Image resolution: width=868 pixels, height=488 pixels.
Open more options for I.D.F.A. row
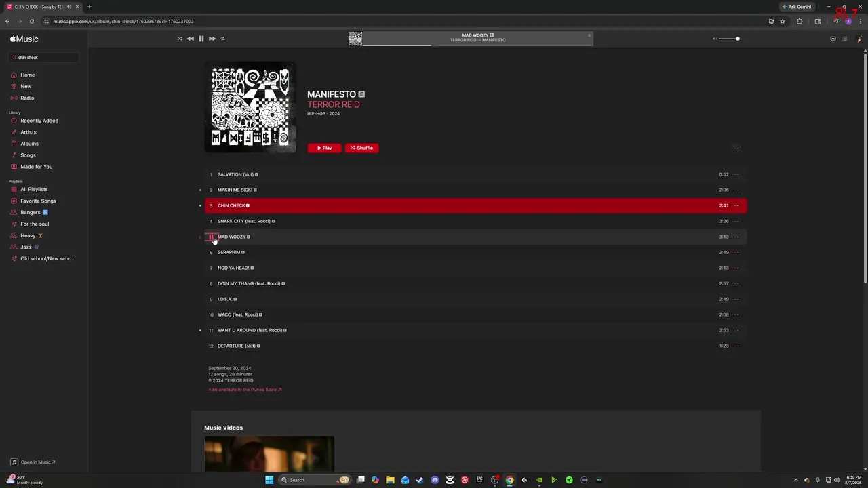pos(736,299)
